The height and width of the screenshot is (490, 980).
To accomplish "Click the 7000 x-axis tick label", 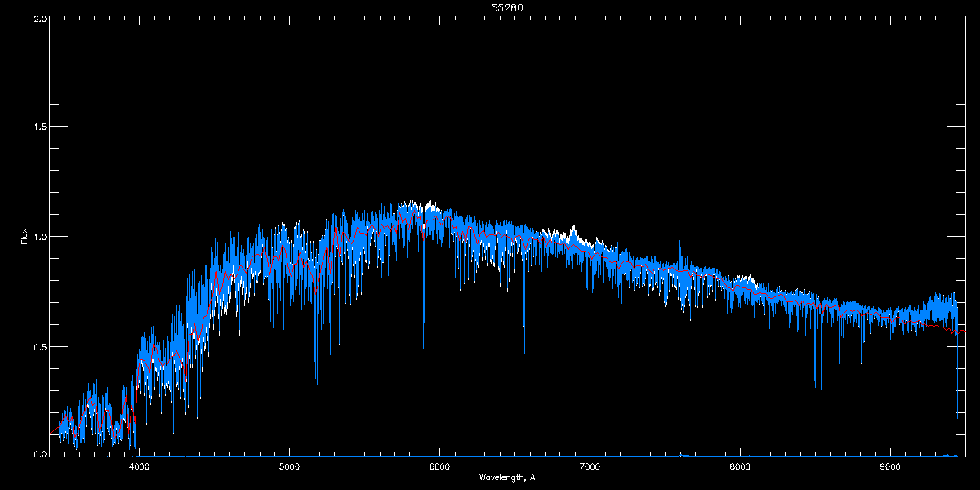I will 590,466.
